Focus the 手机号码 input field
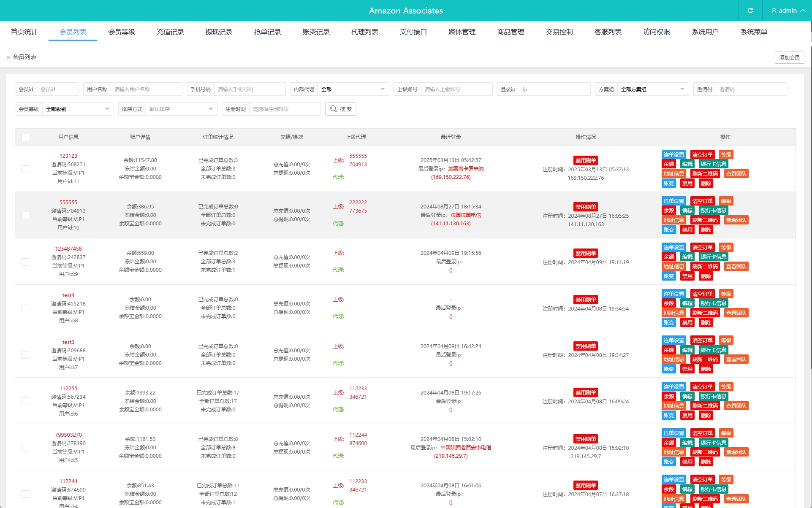812x508 pixels. click(250, 89)
